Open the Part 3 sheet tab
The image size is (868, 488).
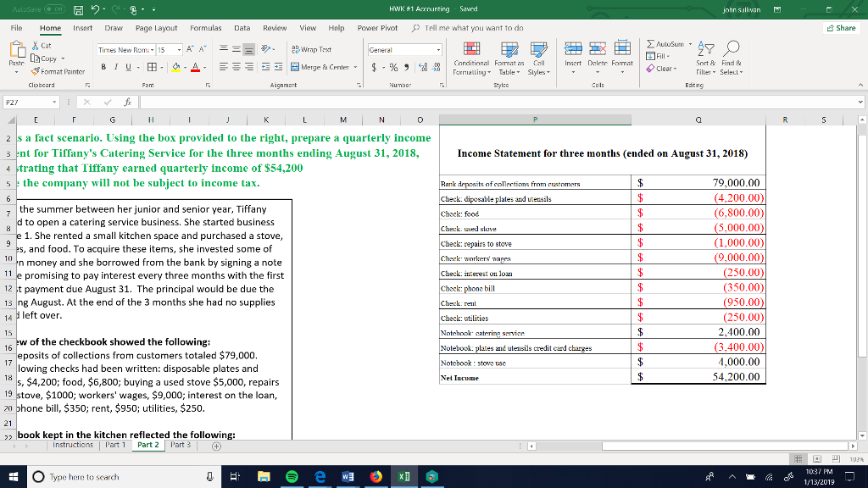(181, 444)
